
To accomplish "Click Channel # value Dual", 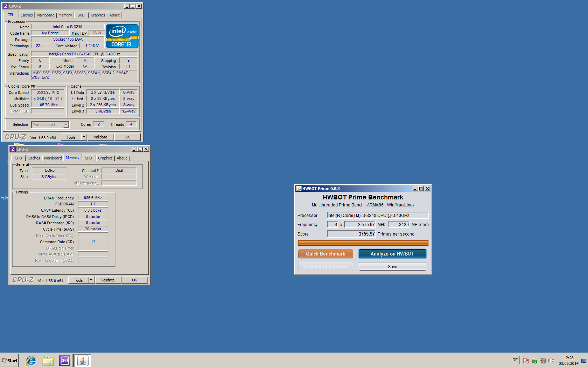I will tap(119, 170).
